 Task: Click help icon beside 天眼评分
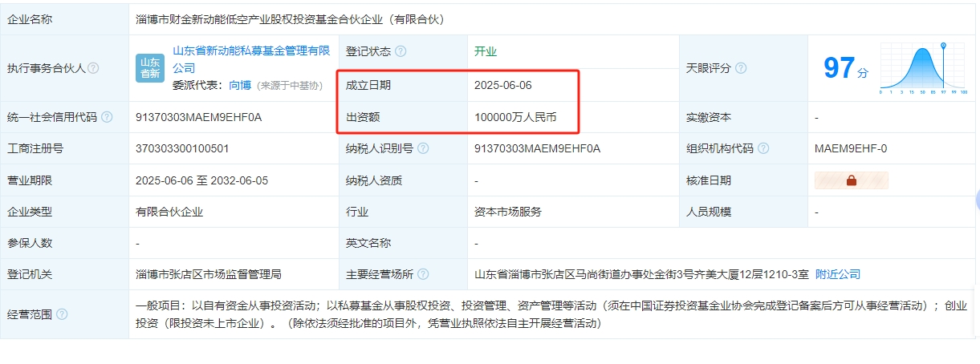pos(741,68)
